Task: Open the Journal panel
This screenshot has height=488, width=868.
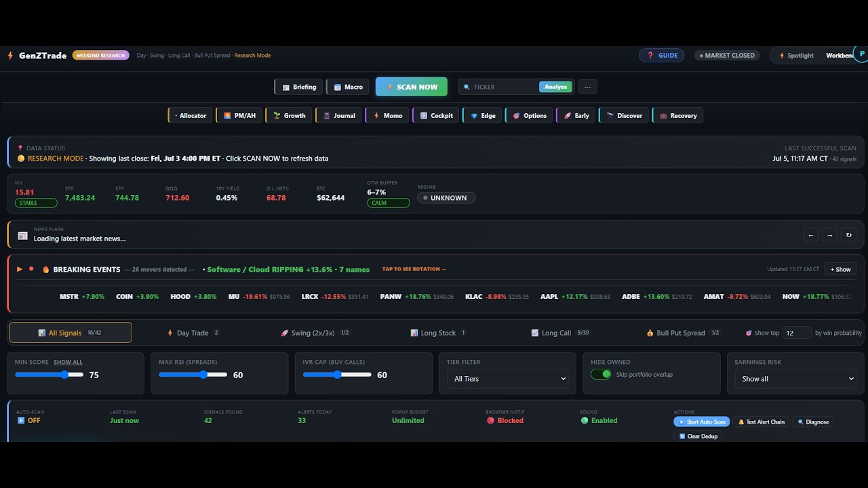Action: [338, 115]
